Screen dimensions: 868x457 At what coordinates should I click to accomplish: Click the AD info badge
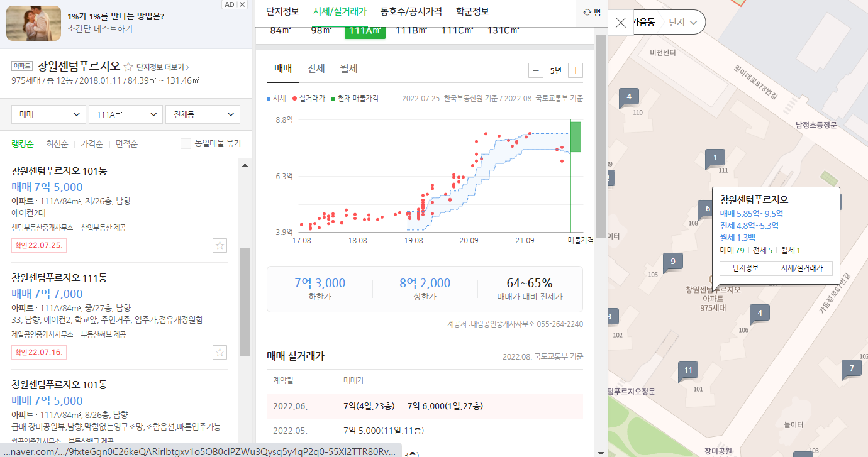click(230, 4)
